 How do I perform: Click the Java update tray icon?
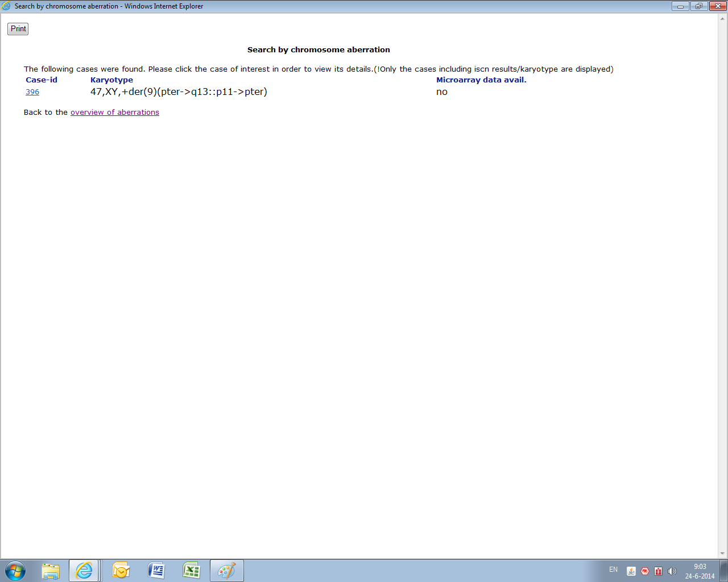pyautogui.click(x=631, y=571)
